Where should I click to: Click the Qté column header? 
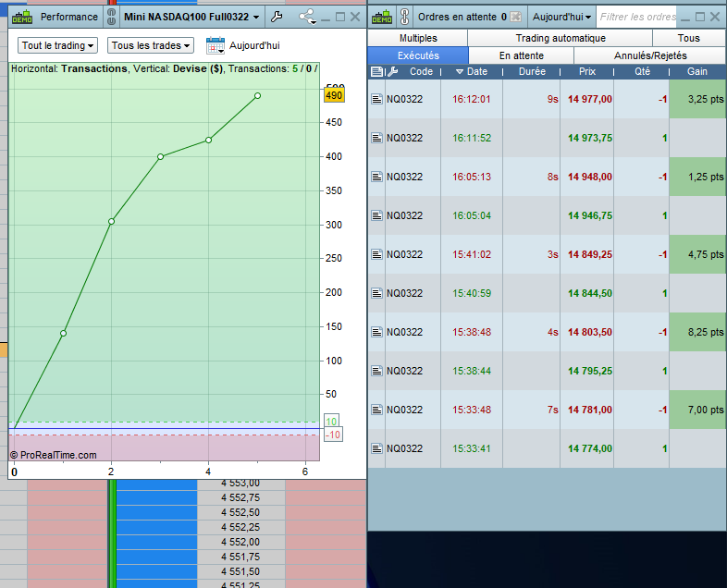click(642, 71)
